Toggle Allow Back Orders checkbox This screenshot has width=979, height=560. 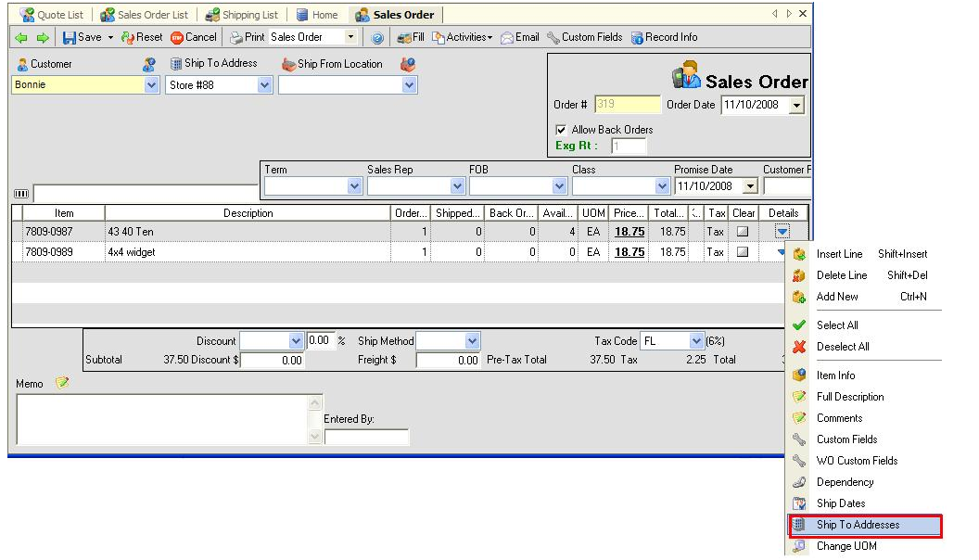click(561, 130)
